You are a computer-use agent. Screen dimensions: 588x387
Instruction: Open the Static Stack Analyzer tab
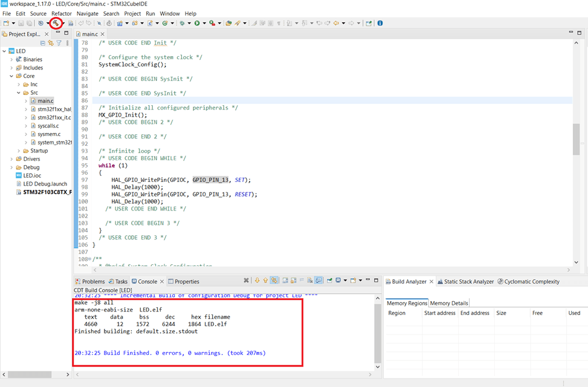click(x=470, y=282)
